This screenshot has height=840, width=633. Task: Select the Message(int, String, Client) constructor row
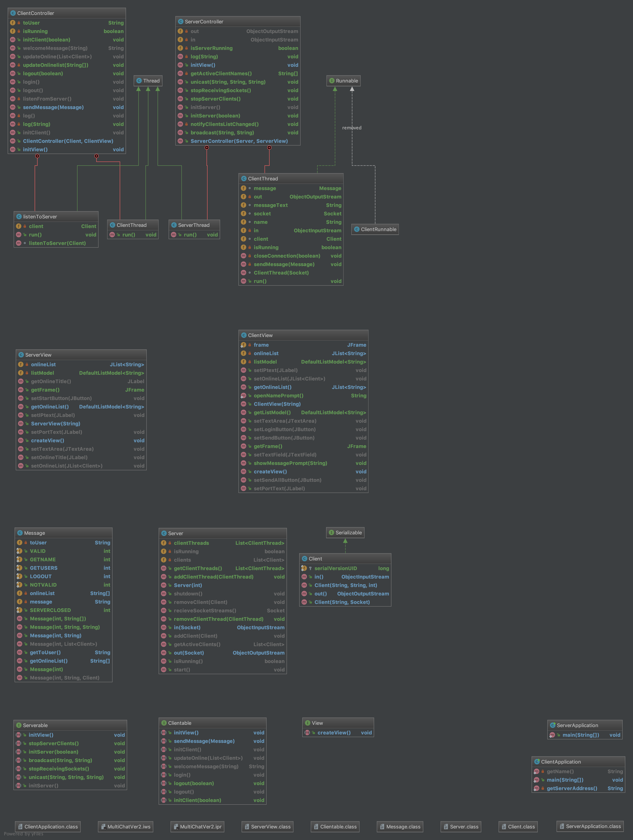click(63, 678)
